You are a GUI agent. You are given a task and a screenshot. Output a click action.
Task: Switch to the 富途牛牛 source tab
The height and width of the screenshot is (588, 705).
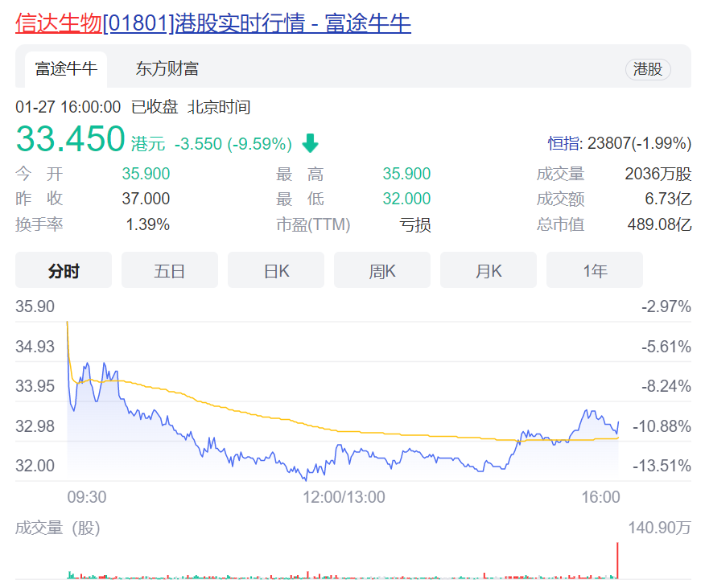point(66,69)
